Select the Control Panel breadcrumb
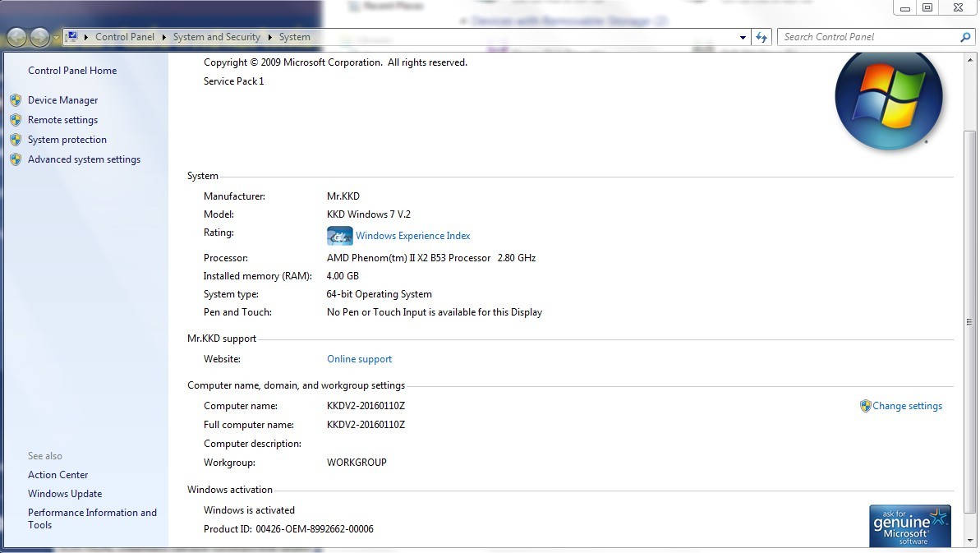Viewport: 980px width, 553px height. (x=124, y=37)
